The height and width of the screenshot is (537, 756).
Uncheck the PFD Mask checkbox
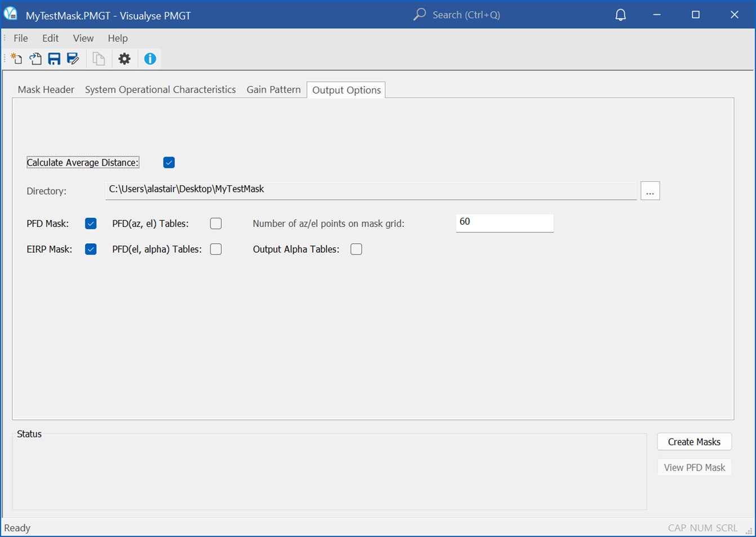click(x=91, y=223)
